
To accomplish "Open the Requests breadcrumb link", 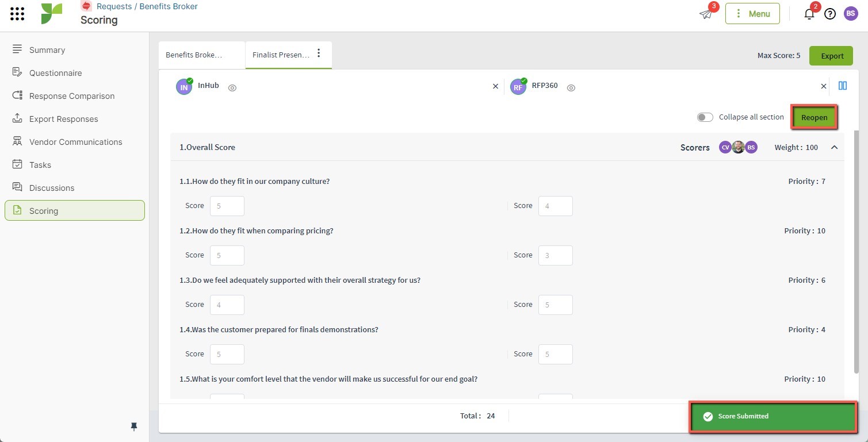I will click(x=114, y=6).
